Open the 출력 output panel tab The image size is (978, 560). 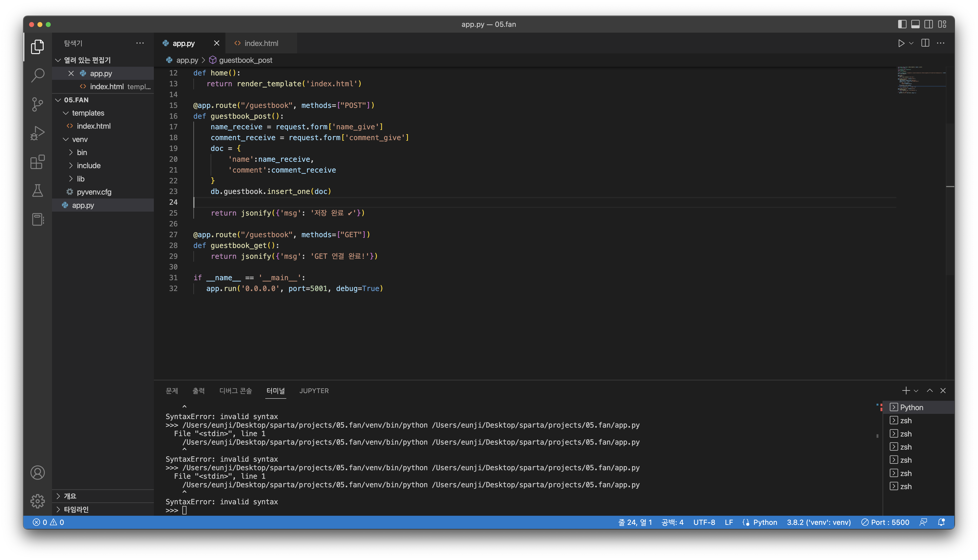pos(198,391)
